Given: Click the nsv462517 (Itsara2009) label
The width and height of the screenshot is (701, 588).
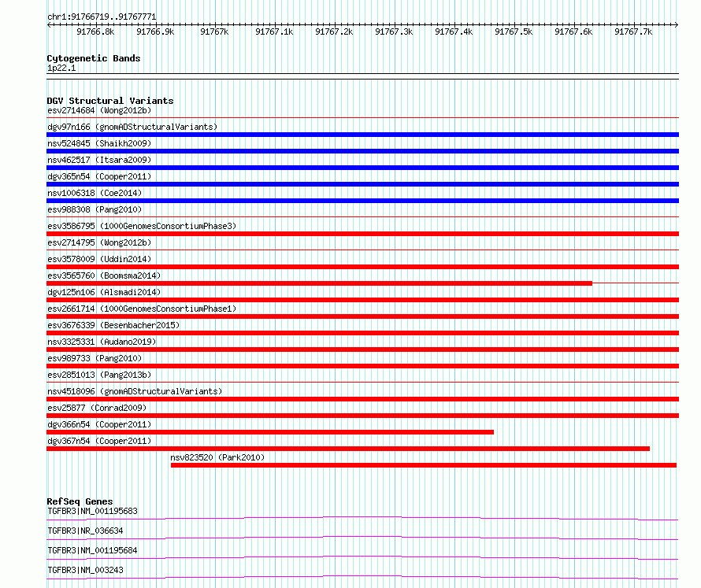Looking at the screenshot, I should [99, 160].
